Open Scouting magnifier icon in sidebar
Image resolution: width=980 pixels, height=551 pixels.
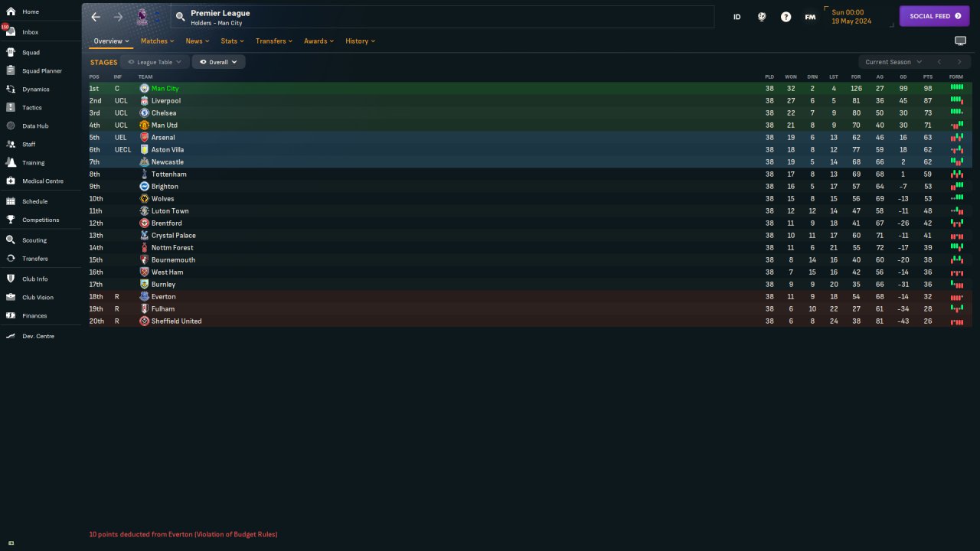[x=11, y=240]
